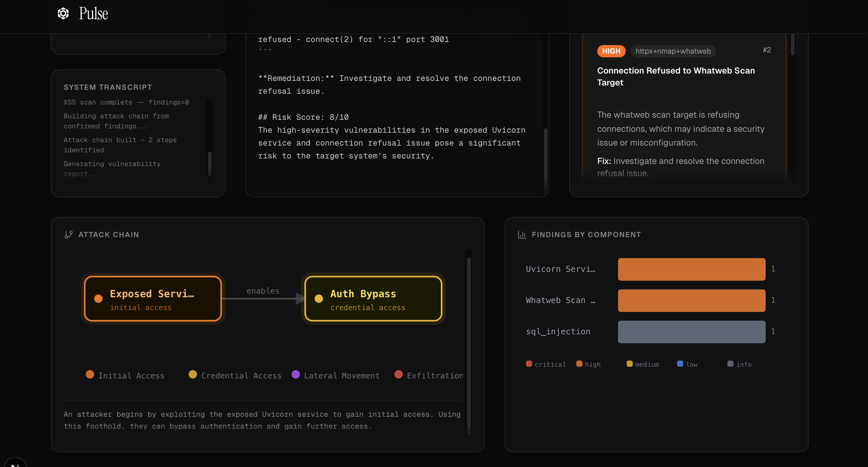The height and width of the screenshot is (467, 868).
Task: Select the Exposed Service attack node
Action: (153, 298)
